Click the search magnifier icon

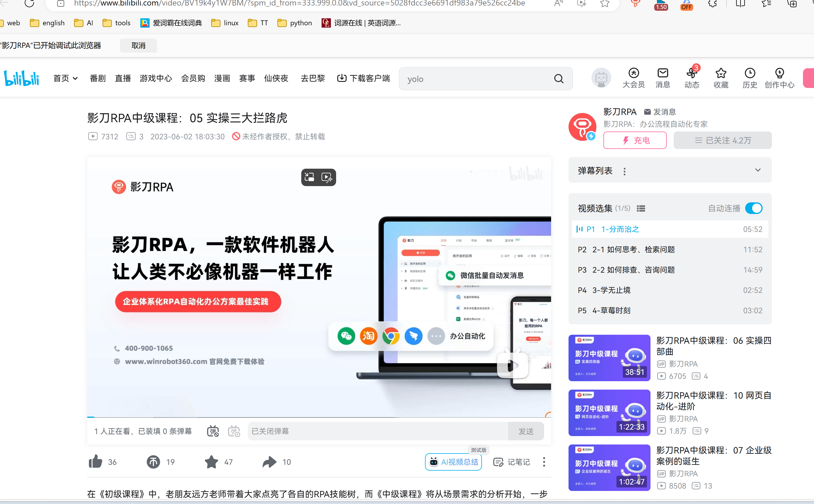559,79
